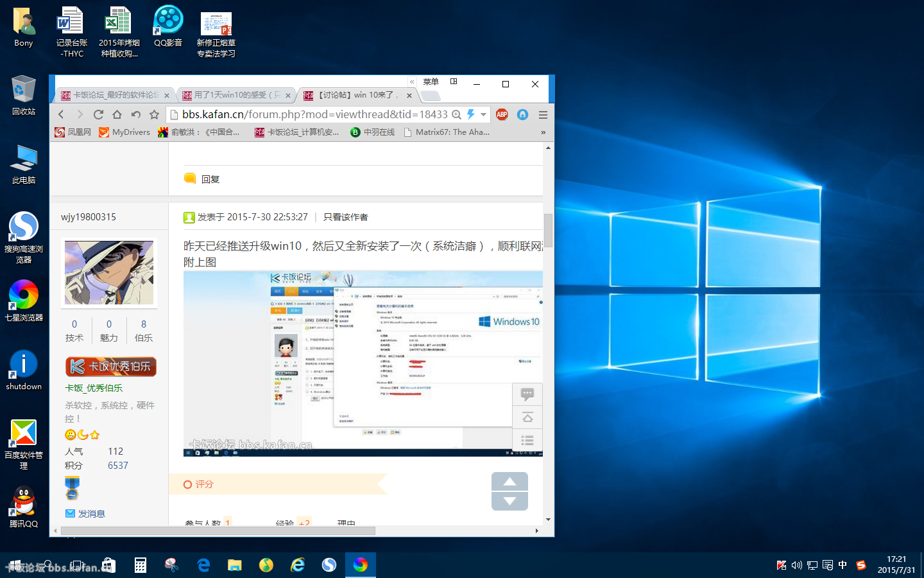This screenshot has width=924, height=578.
Task: Click the floating thread list icon
Action: [x=527, y=440]
